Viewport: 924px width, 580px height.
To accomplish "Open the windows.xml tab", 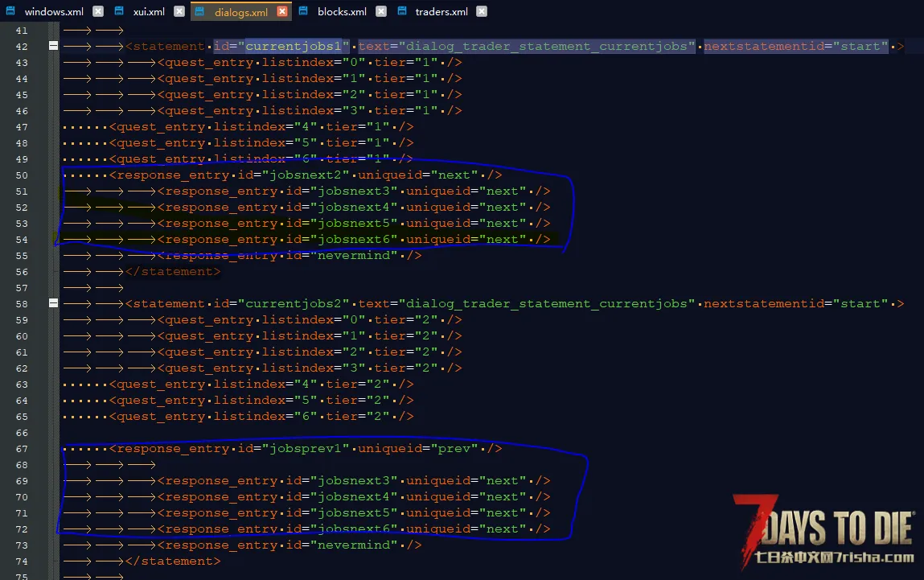I will pos(54,12).
